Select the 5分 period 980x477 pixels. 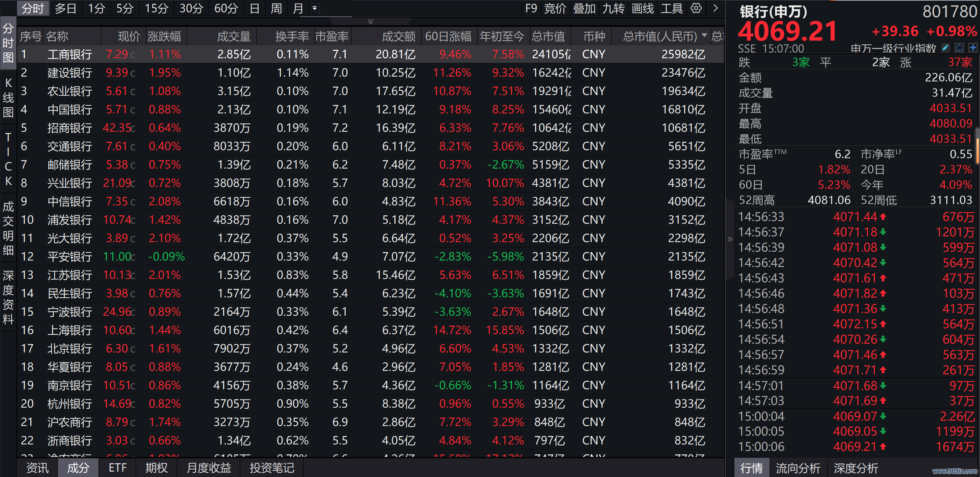125,8
